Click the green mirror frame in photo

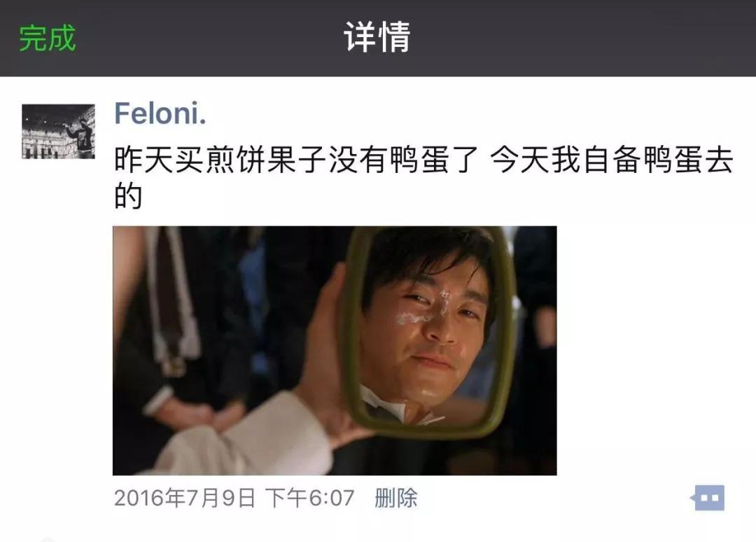[x=505, y=338]
